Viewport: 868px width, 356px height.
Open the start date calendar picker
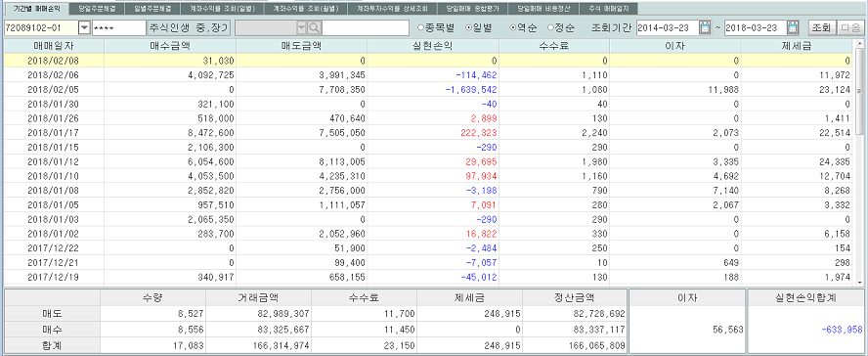click(x=705, y=27)
